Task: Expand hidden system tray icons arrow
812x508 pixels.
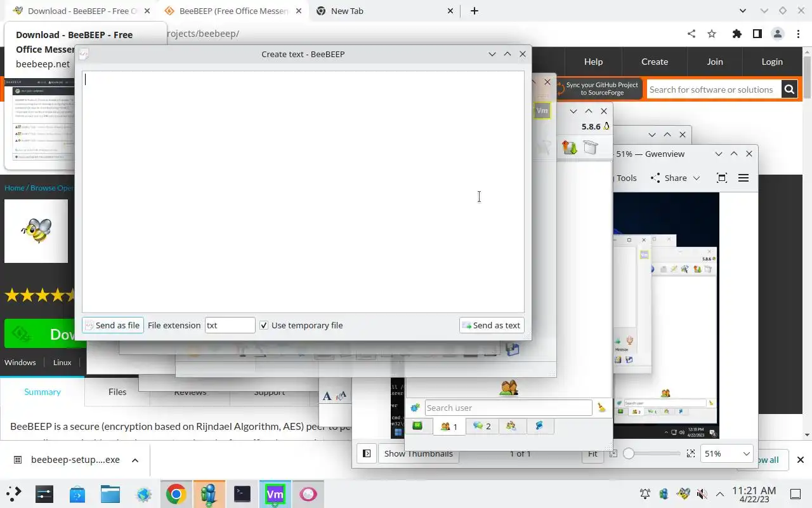Action: pyautogui.click(x=720, y=494)
